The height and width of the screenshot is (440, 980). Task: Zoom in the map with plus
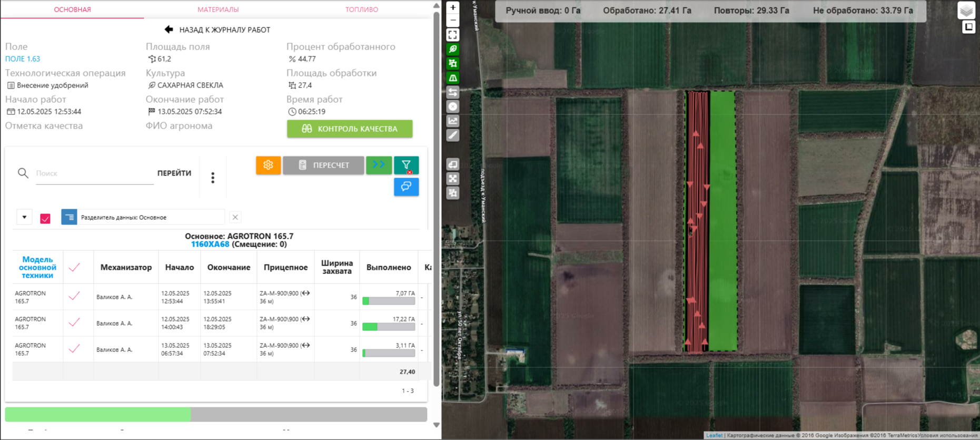(x=453, y=7)
